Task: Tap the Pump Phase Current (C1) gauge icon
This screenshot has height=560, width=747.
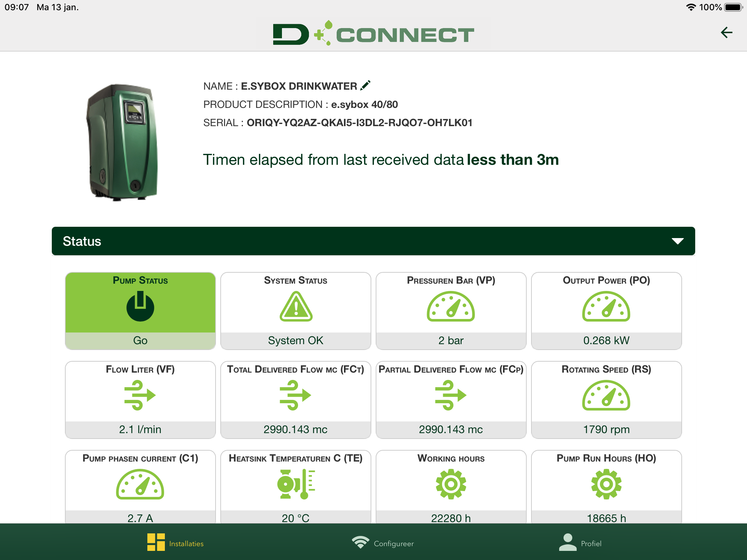Action: [140, 484]
